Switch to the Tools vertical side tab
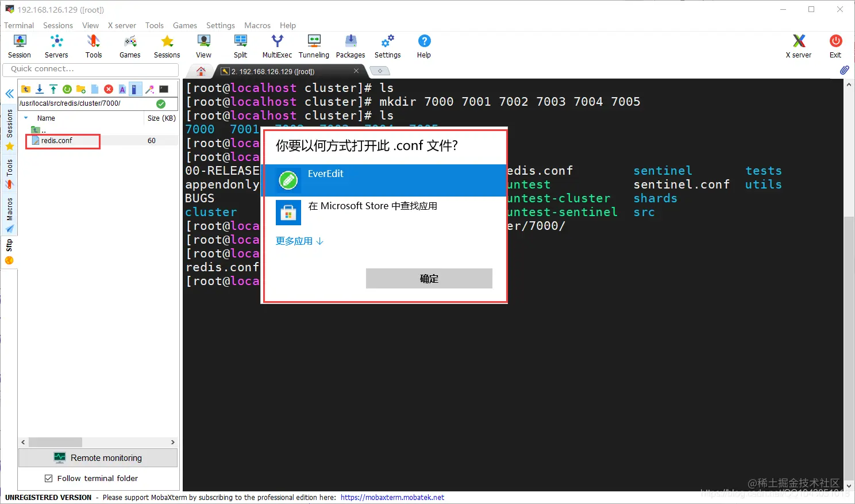 (x=9, y=174)
